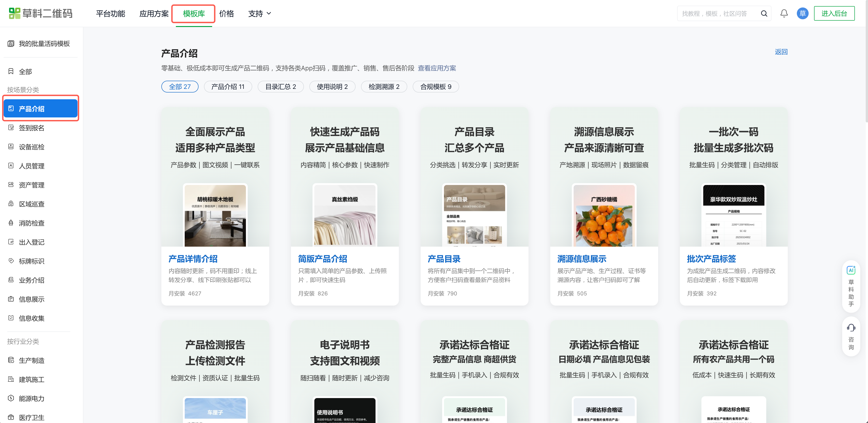The height and width of the screenshot is (423, 868).
Task: Click the search magnifier icon
Action: click(x=764, y=13)
